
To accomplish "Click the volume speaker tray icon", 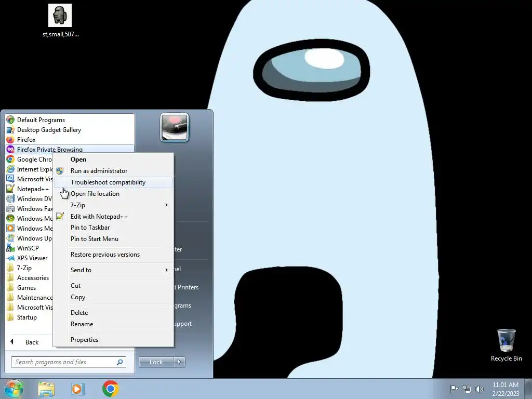I will tap(479, 389).
